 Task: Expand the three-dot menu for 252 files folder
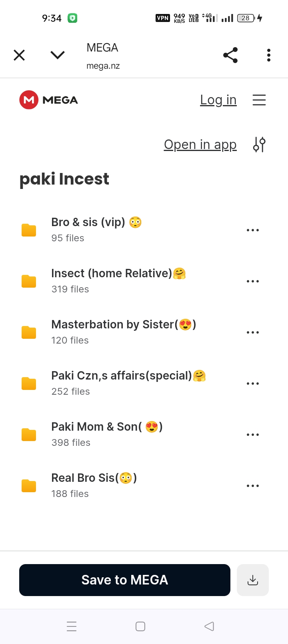(x=253, y=384)
